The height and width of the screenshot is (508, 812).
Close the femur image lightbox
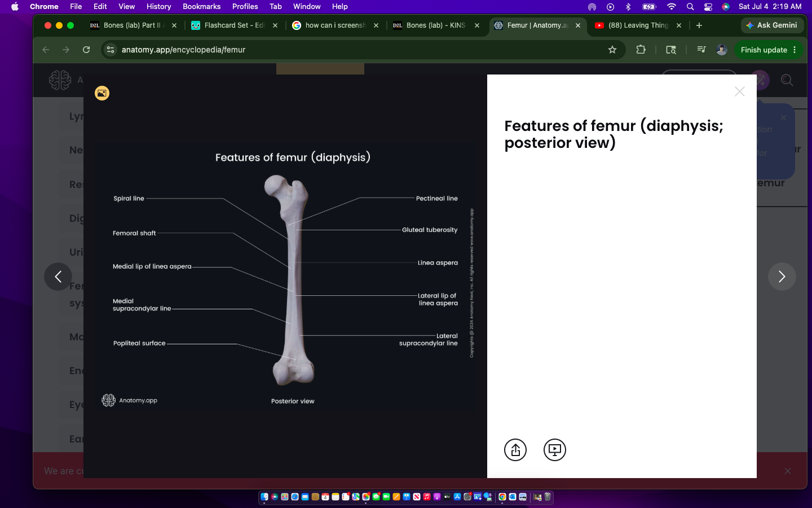click(740, 91)
